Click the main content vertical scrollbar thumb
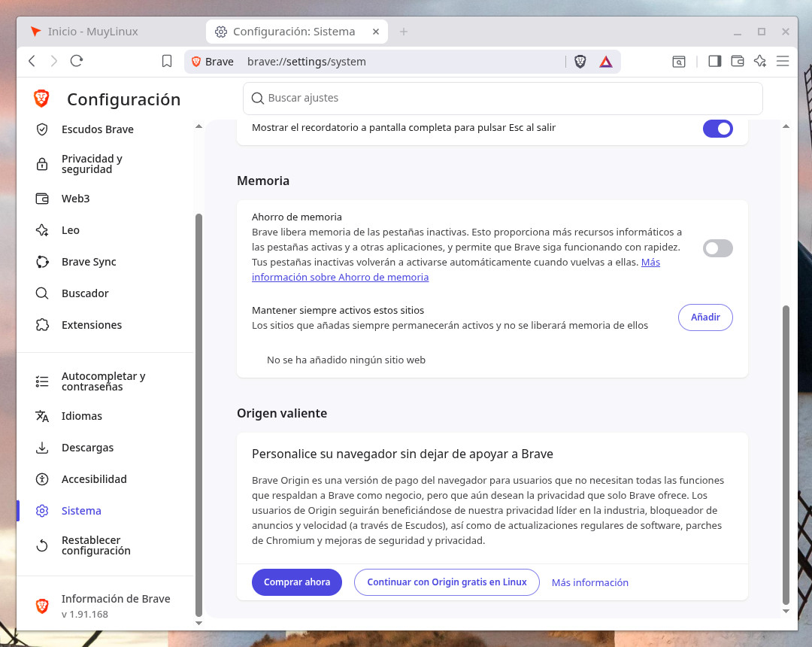This screenshot has height=647, width=812. (x=786, y=455)
